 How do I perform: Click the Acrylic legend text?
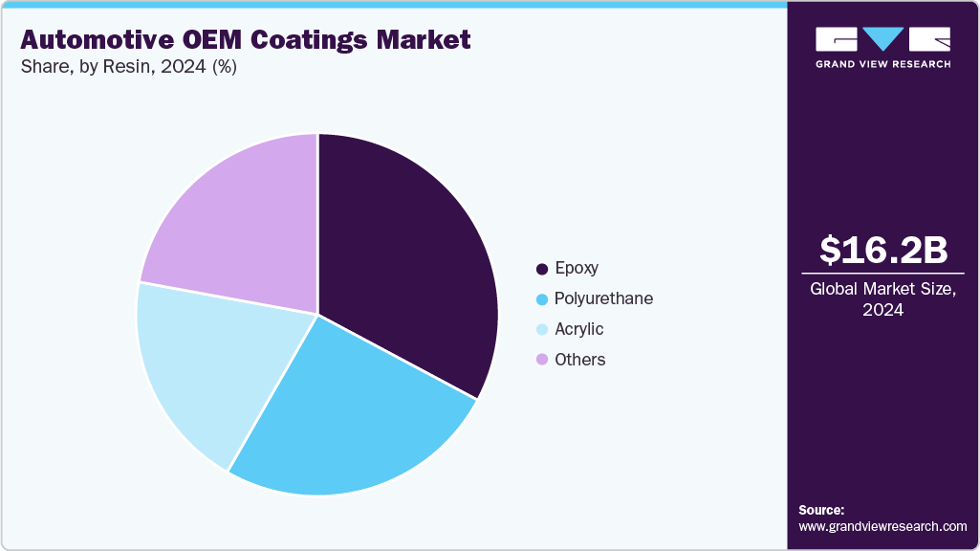[x=579, y=330]
